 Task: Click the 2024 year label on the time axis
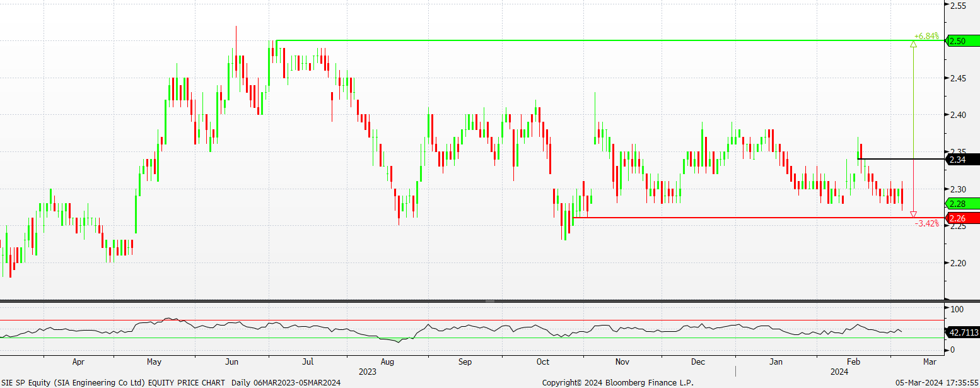pyautogui.click(x=839, y=372)
